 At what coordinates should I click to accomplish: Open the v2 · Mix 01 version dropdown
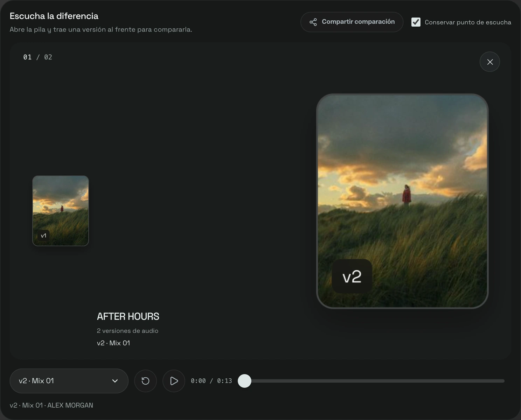[x=69, y=381]
